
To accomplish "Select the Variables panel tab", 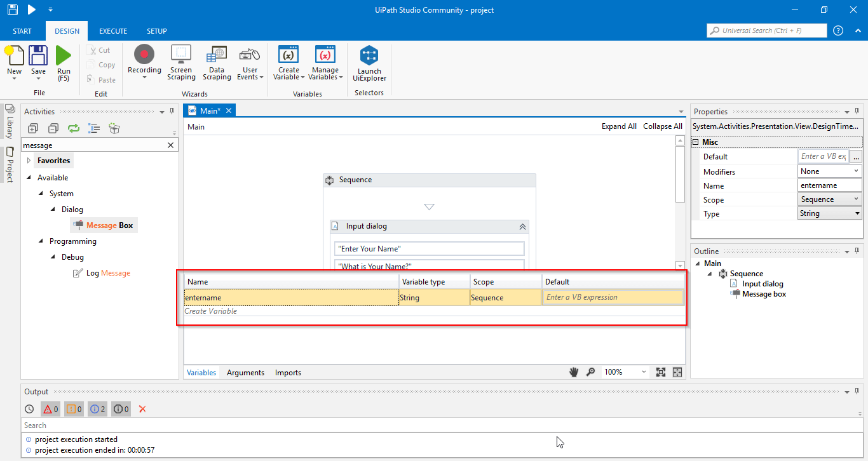I will pyautogui.click(x=201, y=373).
